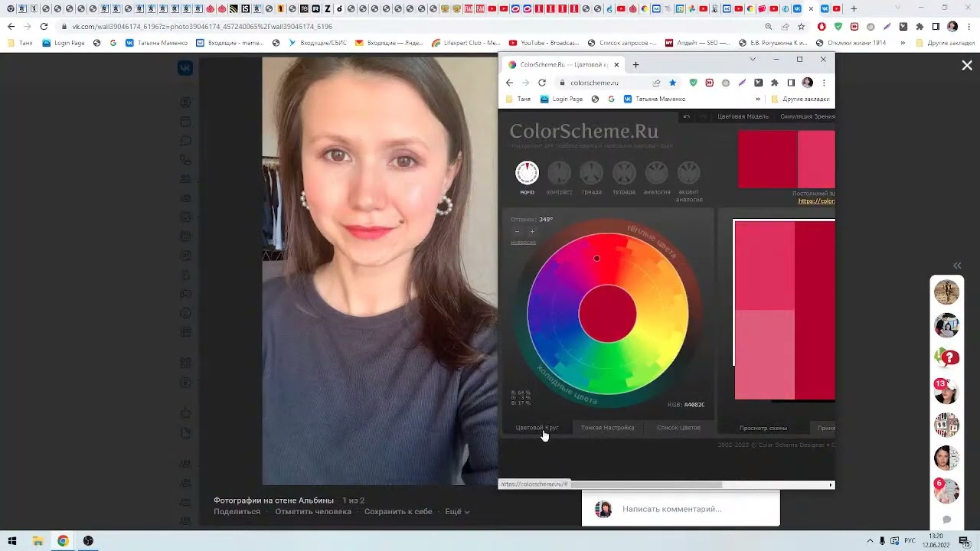Click speech bubble icon below chat avatars
This screenshot has height=551, width=980.
[x=947, y=520]
